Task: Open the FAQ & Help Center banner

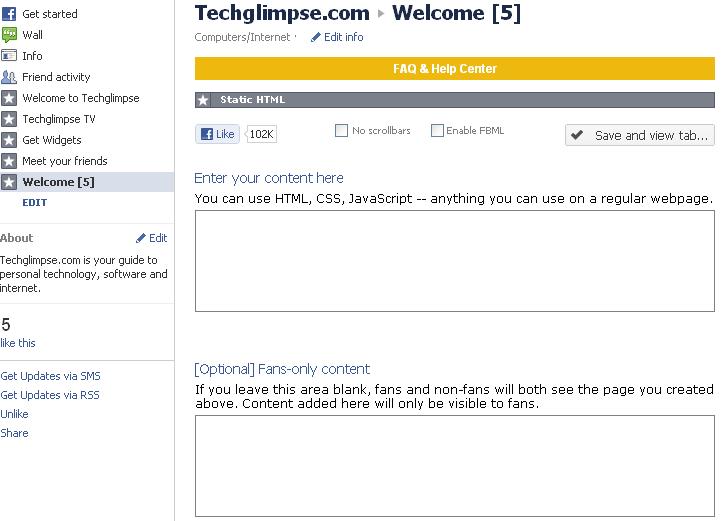Action: [x=454, y=69]
